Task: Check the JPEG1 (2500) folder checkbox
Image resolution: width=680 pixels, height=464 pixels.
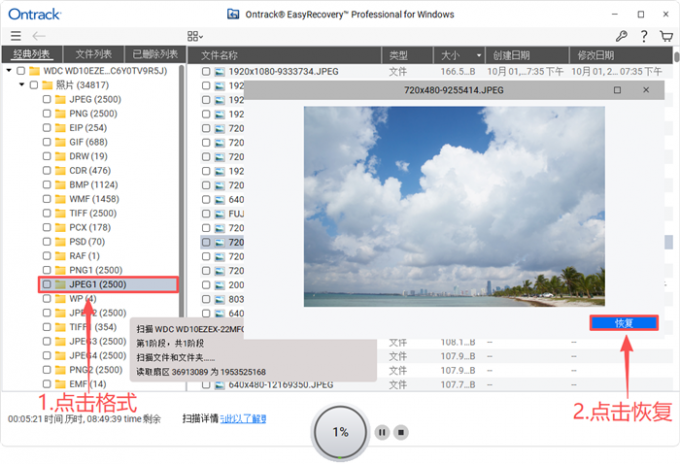Action: click(x=46, y=285)
